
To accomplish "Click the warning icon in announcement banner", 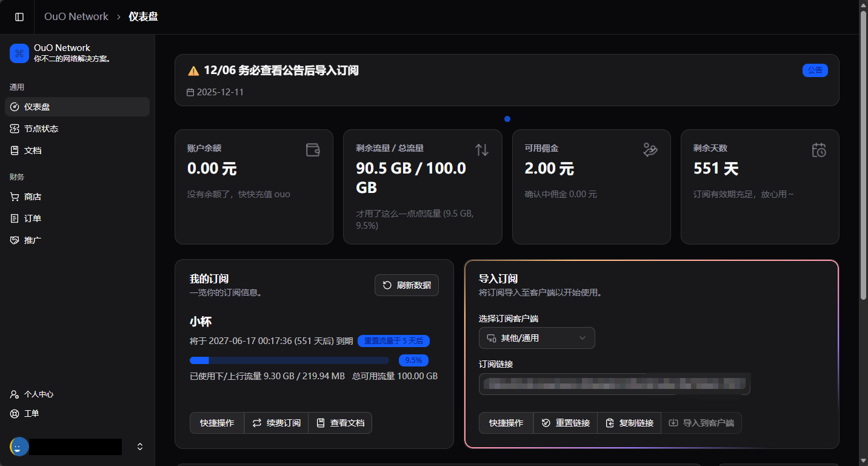I will click(x=193, y=71).
